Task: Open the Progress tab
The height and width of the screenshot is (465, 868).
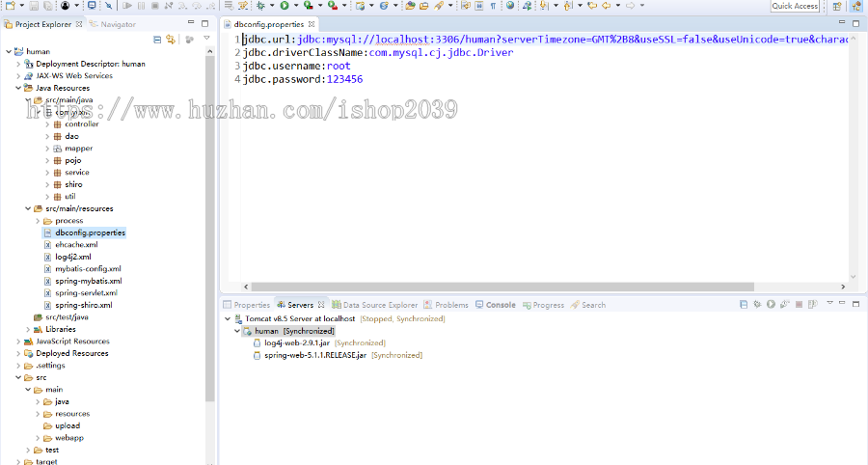Action: coord(543,305)
